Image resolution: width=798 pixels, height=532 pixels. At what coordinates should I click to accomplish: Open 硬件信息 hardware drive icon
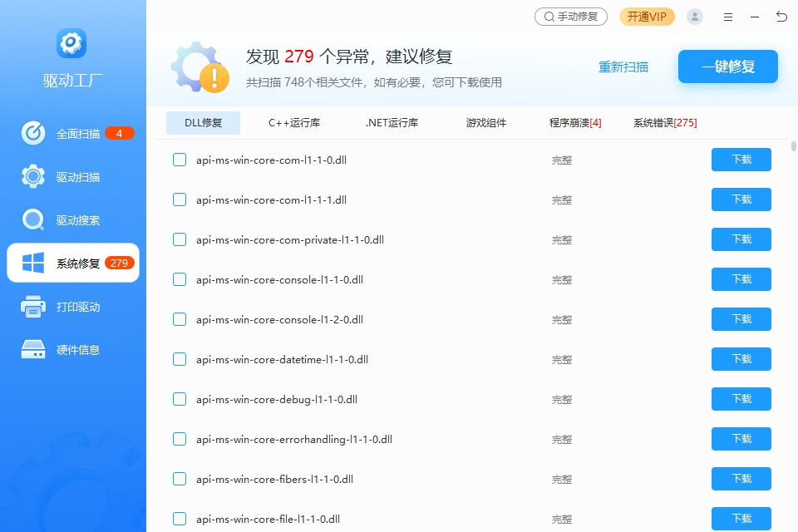33,350
